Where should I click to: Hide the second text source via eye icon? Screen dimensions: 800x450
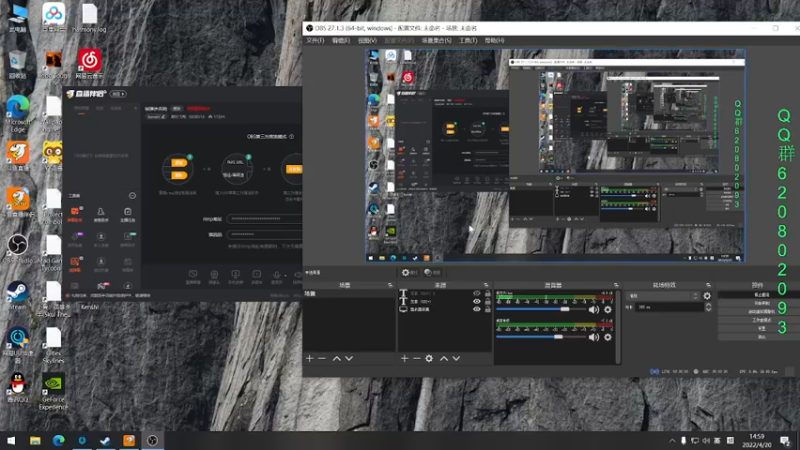(x=477, y=302)
